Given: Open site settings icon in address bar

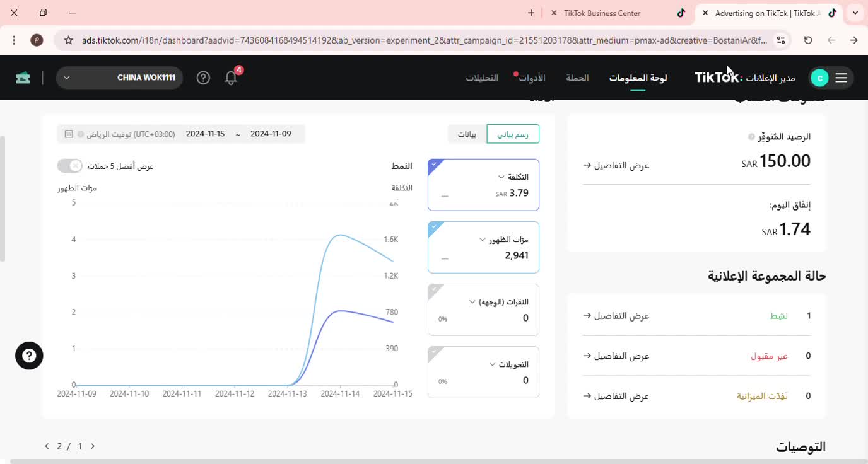Looking at the screenshot, I should pyautogui.click(x=781, y=40).
